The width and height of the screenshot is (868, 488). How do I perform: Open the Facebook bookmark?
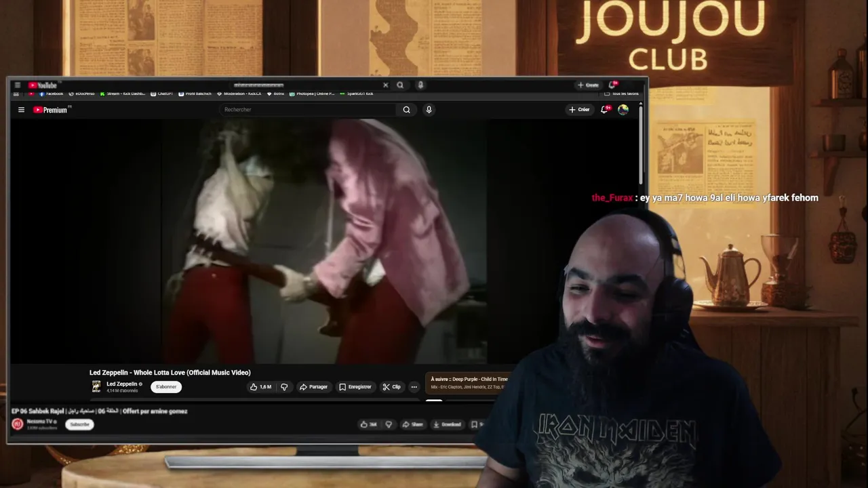tap(52, 94)
